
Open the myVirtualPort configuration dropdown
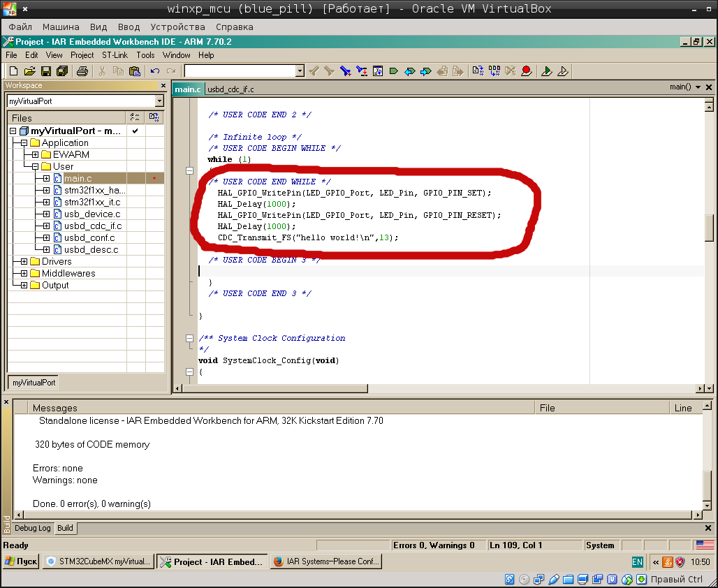click(159, 101)
